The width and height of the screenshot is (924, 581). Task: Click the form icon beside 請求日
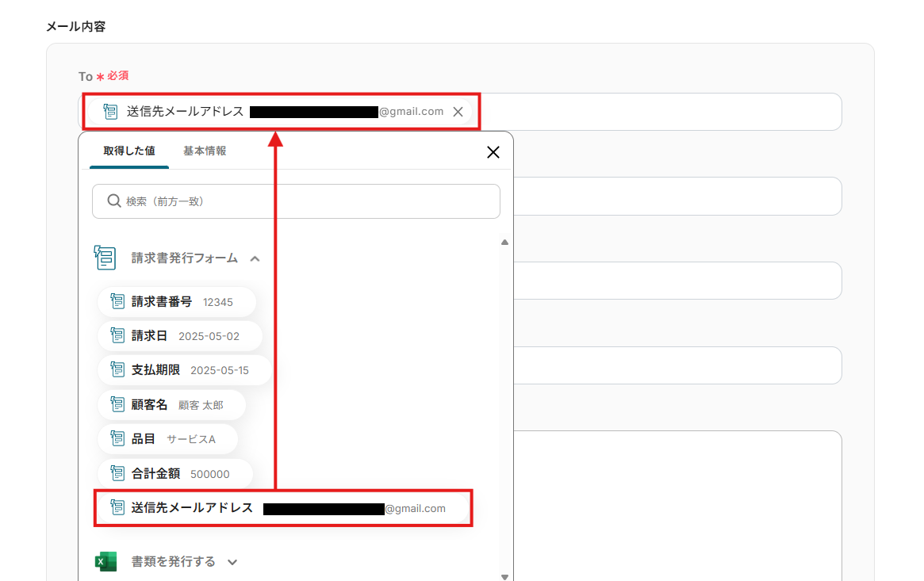click(x=117, y=335)
